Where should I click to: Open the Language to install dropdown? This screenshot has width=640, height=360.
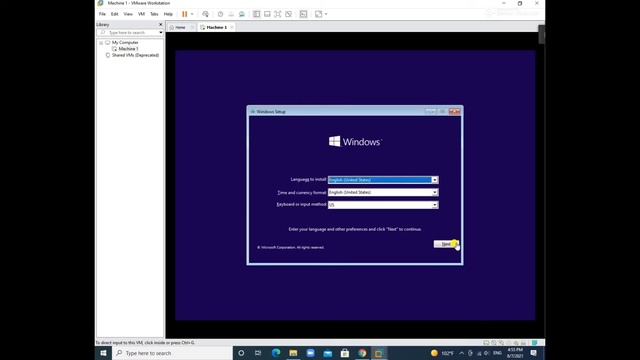[435, 180]
